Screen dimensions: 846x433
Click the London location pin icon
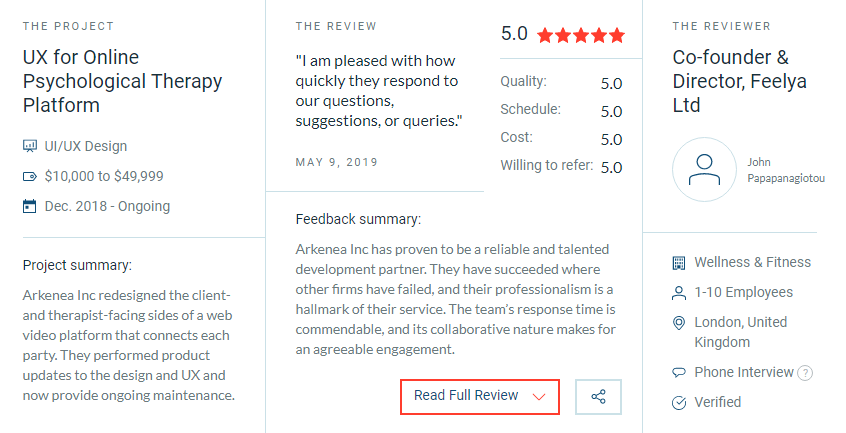click(679, 323)
